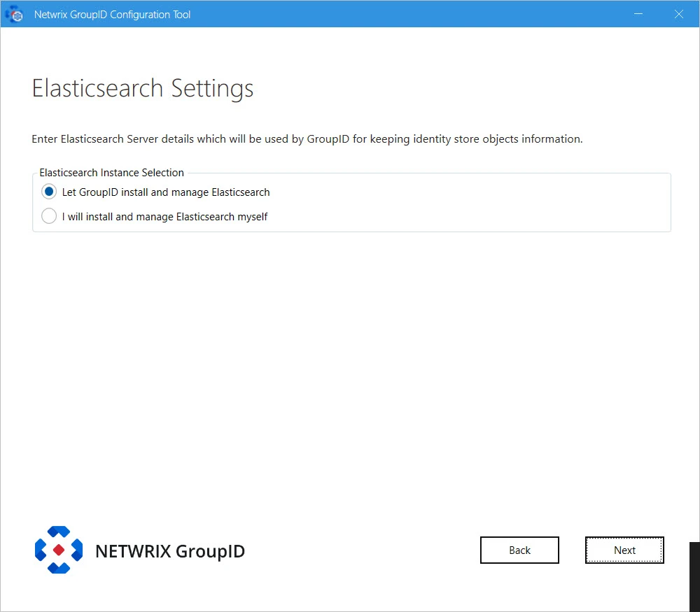Click the 'Elasticsearch Settings' heading
The height and width of the screenshot is (612, 700).
coord(142,88)
